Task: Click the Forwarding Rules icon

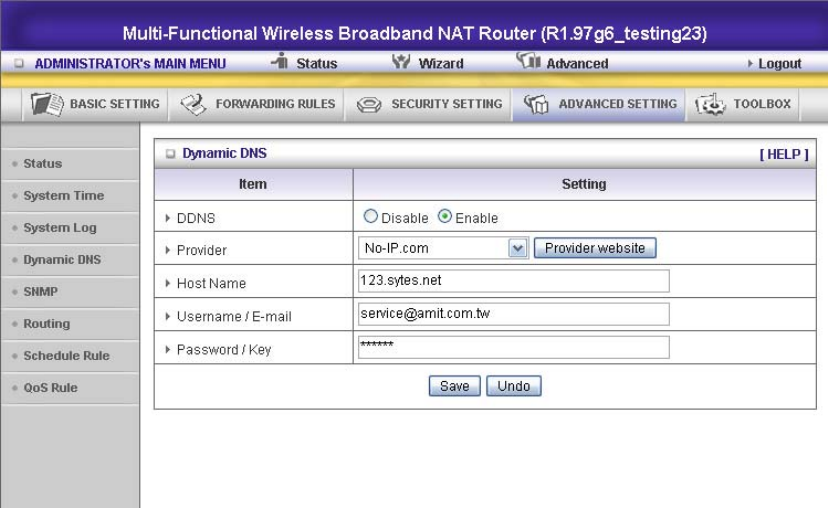Action: point(193,104)
